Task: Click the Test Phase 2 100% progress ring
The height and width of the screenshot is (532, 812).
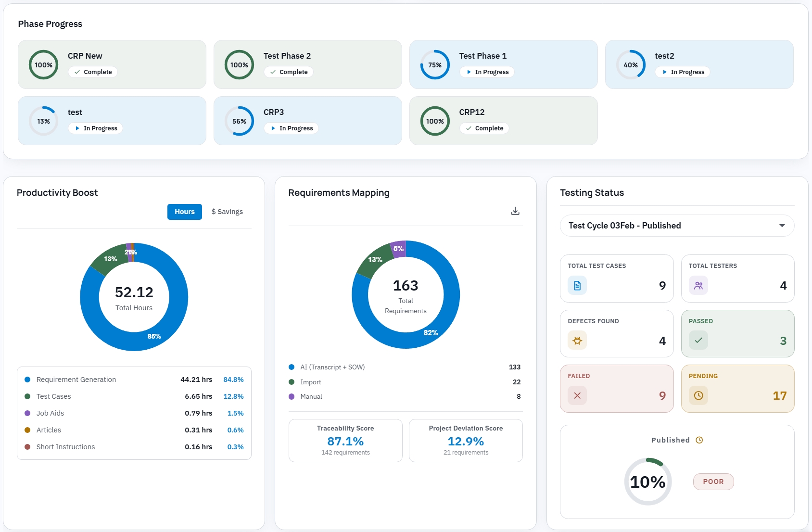Action: coord(239,64)
